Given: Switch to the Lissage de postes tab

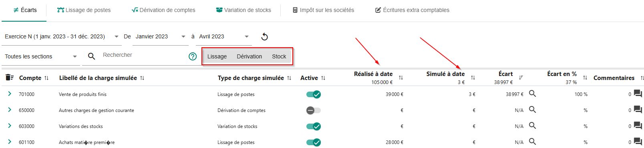Looking at the screenshot, I should click(84, 10).
